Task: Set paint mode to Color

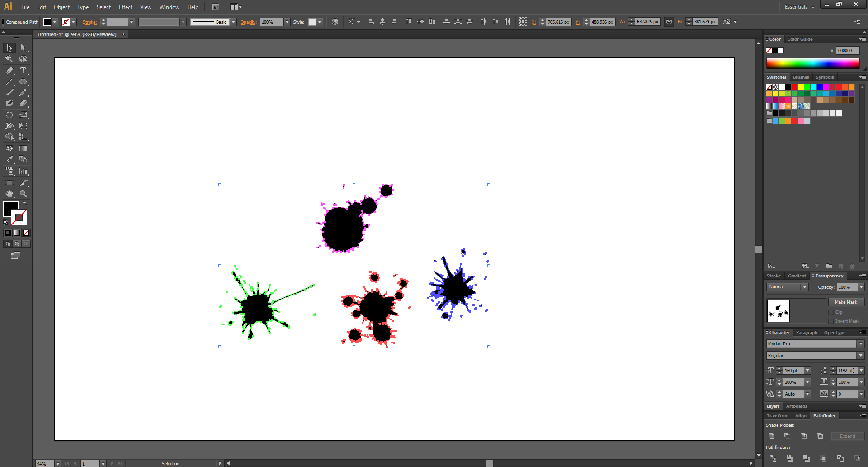Action: point(8,233)
